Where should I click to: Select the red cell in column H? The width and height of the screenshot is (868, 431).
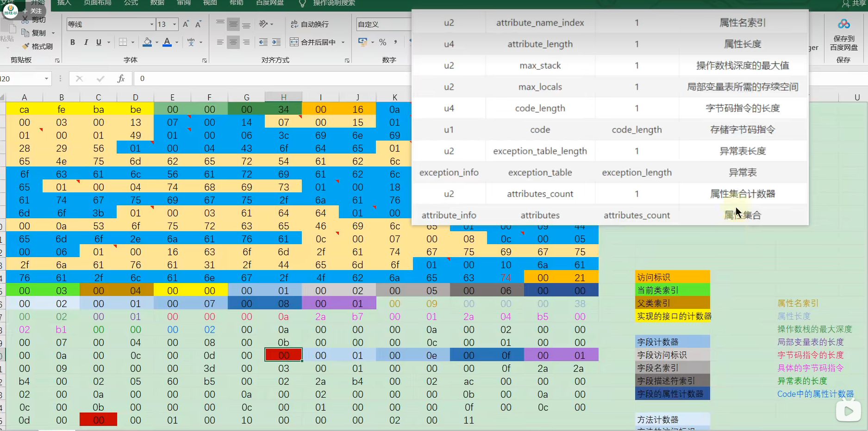pos(283,355)
